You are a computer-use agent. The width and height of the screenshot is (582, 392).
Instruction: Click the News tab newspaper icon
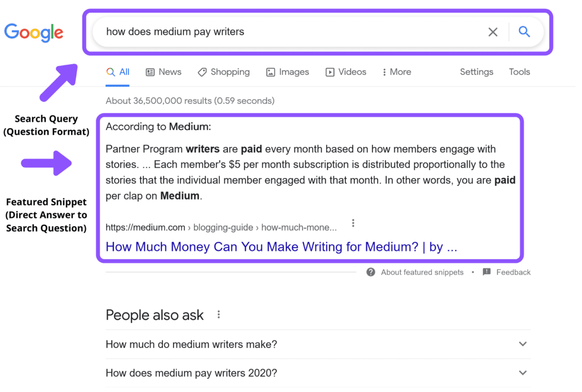pyautogui.click(x=150, y=72)
